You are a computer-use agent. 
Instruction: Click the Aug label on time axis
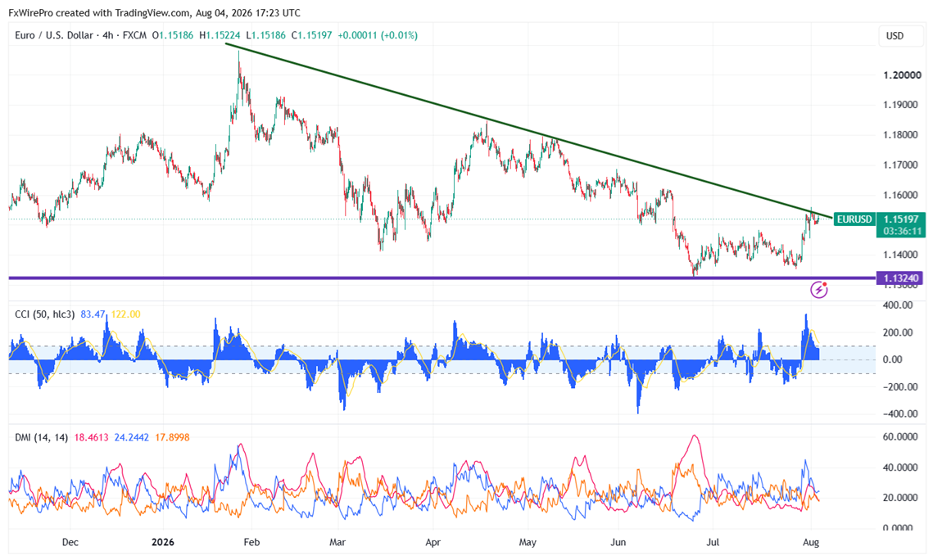pyautogui.click(x=811, y=542)
